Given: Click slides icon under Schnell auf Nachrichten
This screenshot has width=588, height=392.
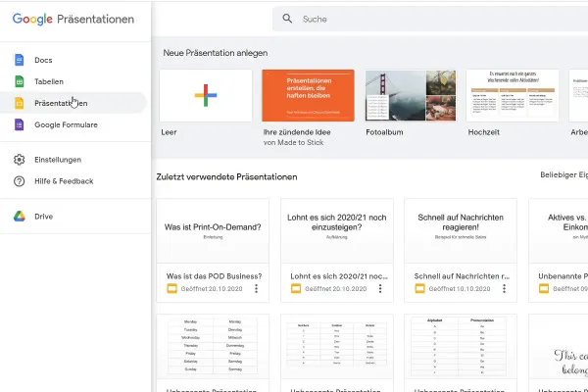Looking at the screenshot, I should [419, 288].
